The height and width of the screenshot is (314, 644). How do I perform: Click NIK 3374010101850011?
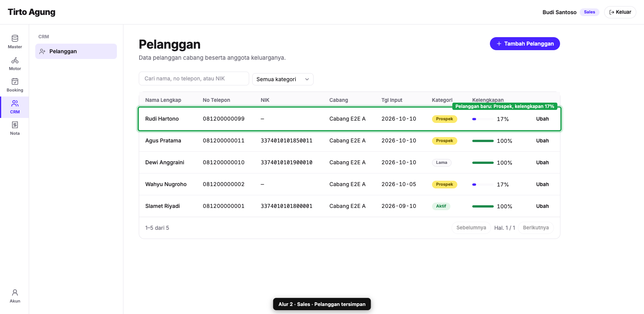286,141
